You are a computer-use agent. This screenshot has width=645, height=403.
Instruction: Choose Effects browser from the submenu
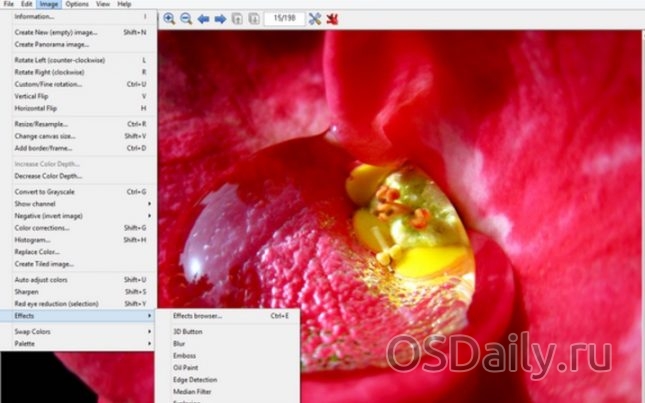click(x=197, y=316)
